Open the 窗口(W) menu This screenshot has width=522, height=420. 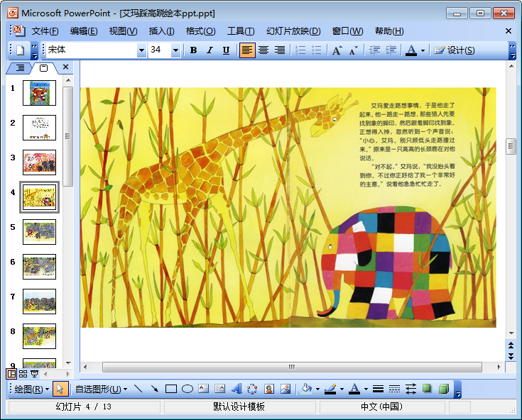pyautogui.click(x=347, y=31)
